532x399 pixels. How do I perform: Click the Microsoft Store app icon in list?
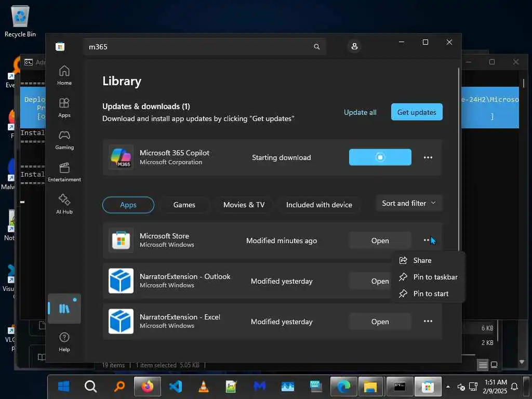121,240
